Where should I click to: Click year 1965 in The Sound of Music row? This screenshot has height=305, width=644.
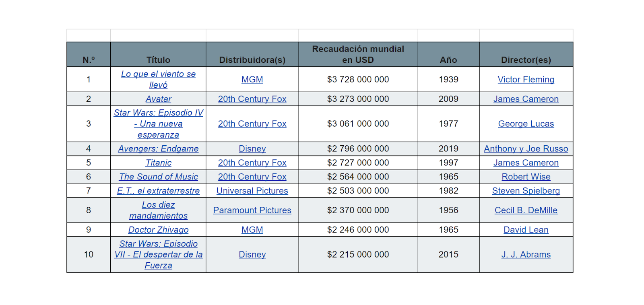pyautogui.click(x=448, y=177)
